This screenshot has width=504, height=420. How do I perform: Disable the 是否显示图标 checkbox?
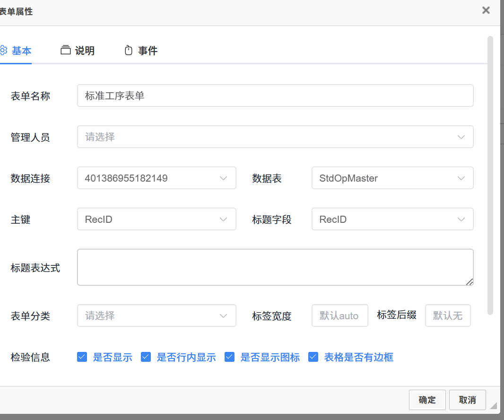[x=230, y=357]
